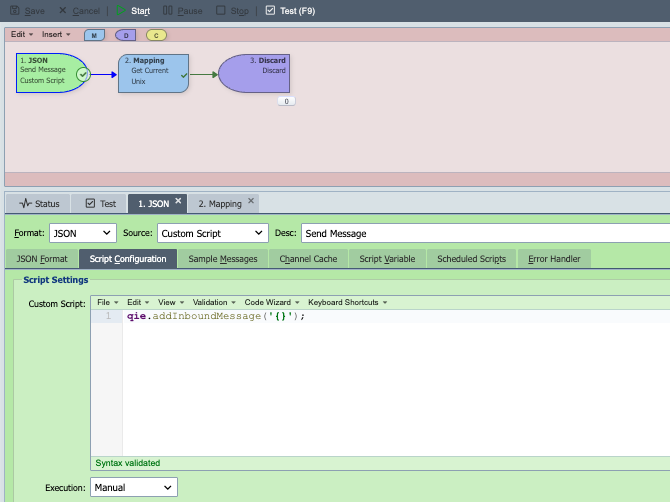Image resolution: width=670 pixels, height=502 pixels.
Task: Click the green check on the Mapping node
Action: click(x=184, y=75)
